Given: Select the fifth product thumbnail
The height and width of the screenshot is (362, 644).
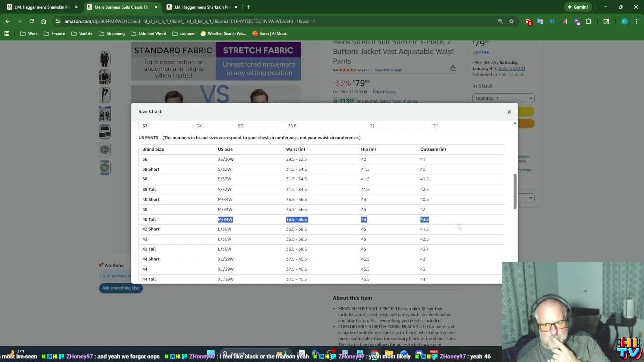Looking at the screenshot, I should 104,131.
